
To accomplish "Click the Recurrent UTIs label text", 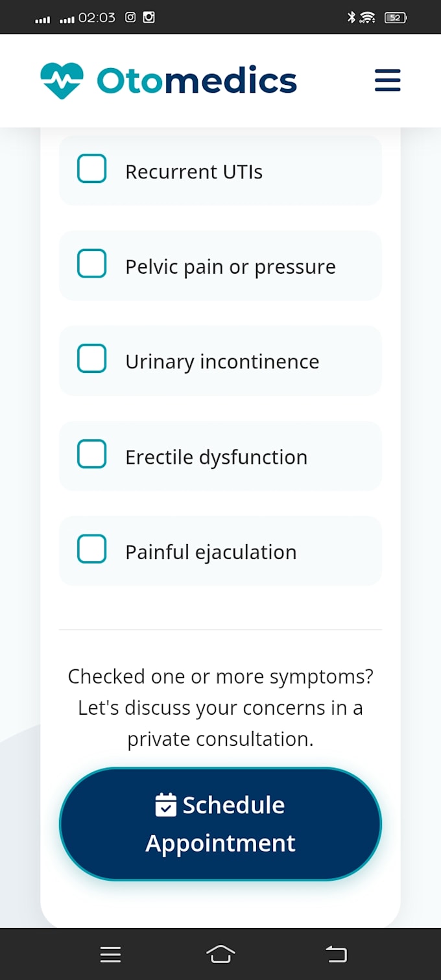I will coord(194,172).
